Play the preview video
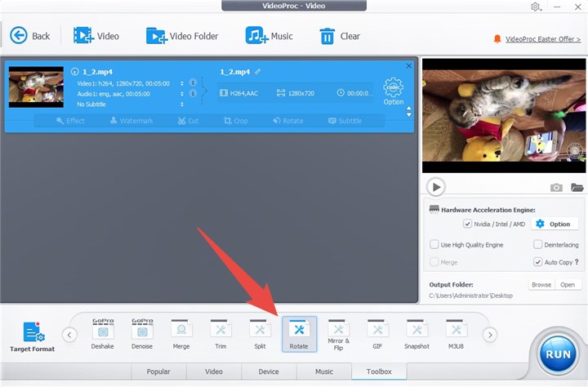588x387 pixels. [x=436, y=187]
